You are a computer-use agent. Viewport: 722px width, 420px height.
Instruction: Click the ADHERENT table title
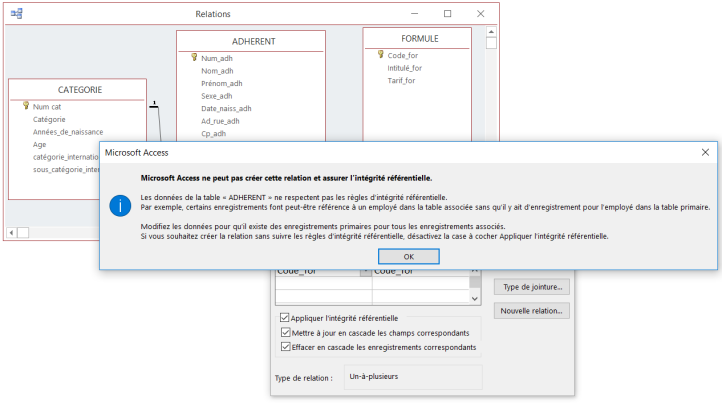click(x=253, y=41)
